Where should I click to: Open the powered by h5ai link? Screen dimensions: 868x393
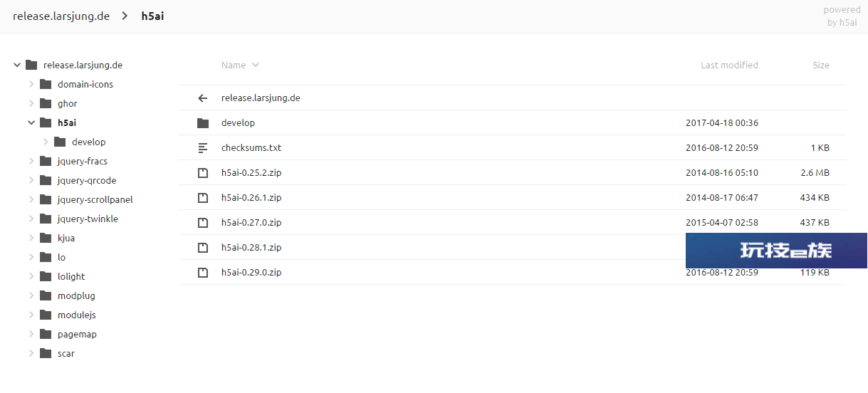842,16
